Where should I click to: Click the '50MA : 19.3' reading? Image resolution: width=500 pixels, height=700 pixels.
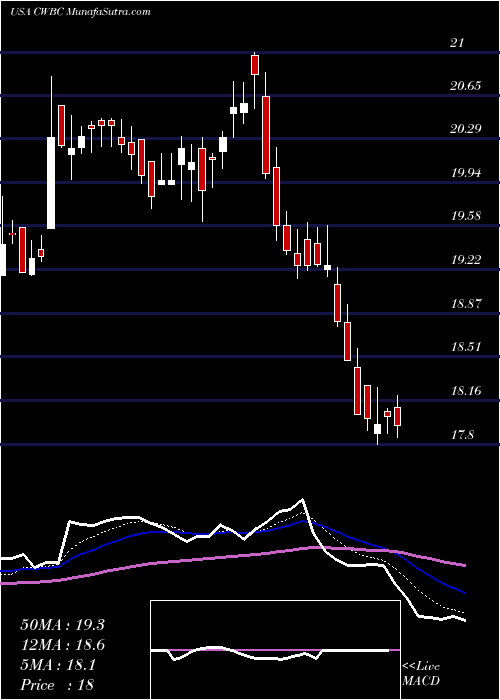click(62, 625)
